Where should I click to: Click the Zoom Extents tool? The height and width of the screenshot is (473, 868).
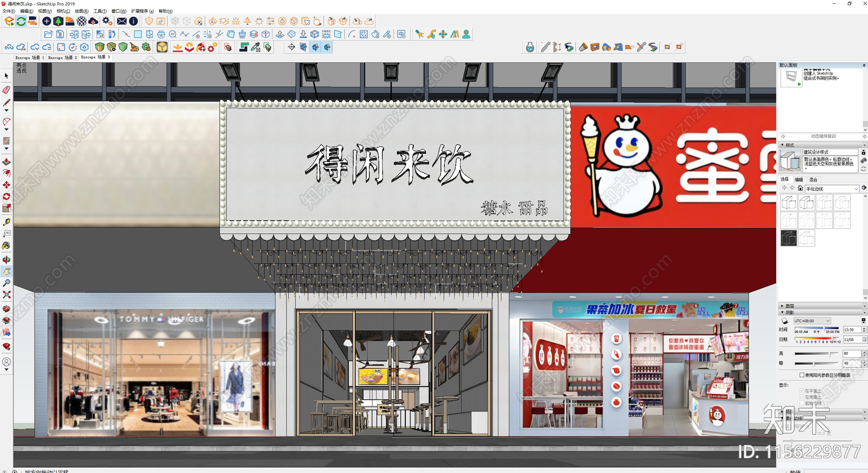[x=7, y=295]
